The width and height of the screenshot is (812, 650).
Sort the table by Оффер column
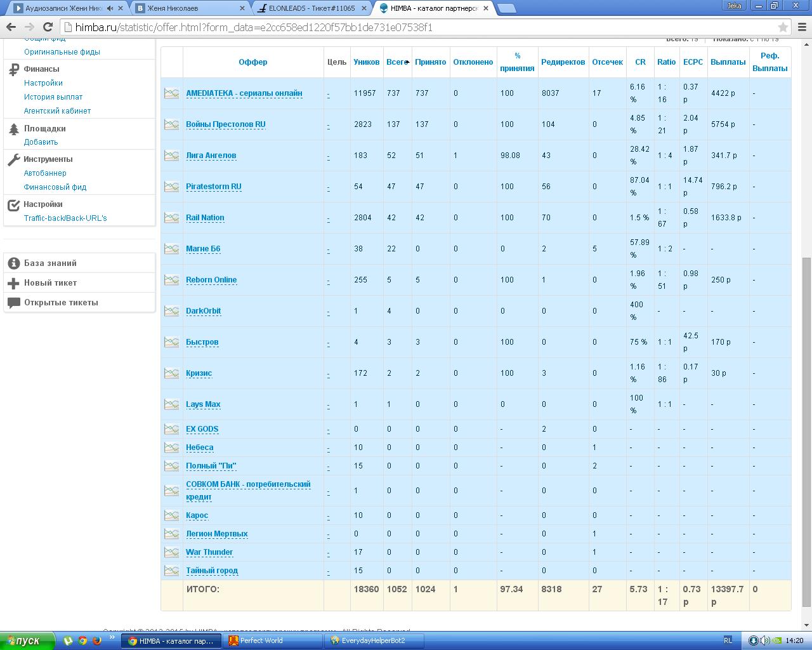click(253, 62)
